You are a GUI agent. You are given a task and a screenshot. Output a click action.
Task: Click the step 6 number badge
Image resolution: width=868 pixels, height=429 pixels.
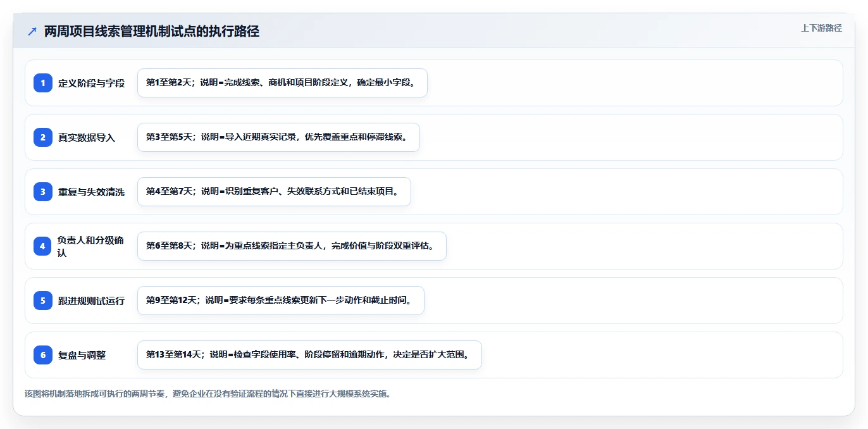point(43,355)
